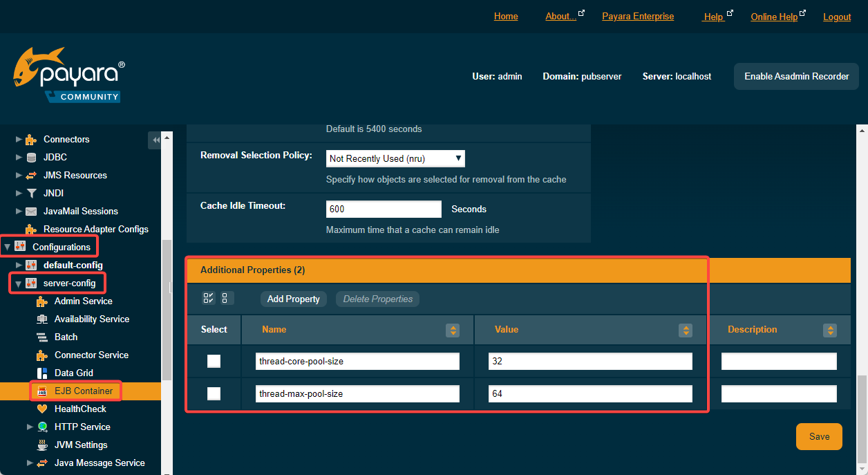Click the Logout link
Image resolution: width=868 pixels, height=475 pixels.
click(836, 17)
